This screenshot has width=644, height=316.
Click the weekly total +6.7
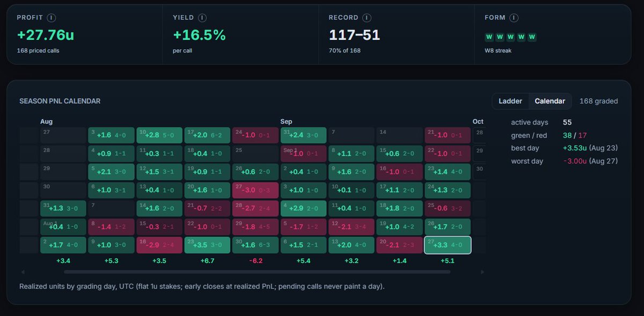[x=207, y=261]
